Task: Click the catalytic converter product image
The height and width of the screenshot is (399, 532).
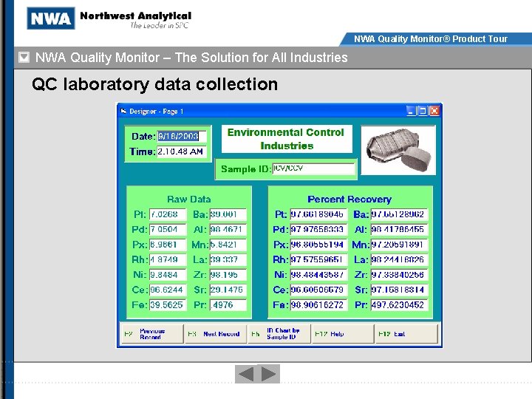Action: pyautogui.click(x=398, y=150)
